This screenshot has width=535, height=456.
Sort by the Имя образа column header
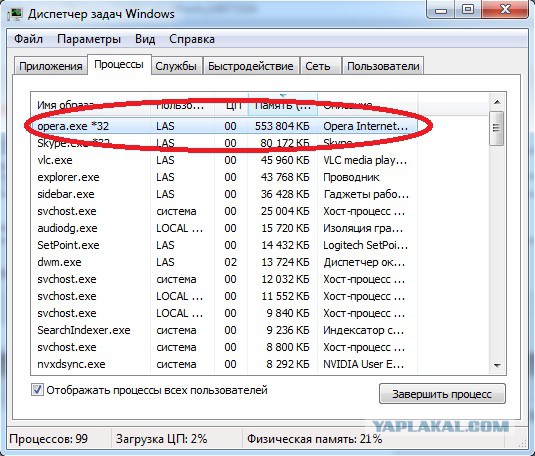coord(90,105)
